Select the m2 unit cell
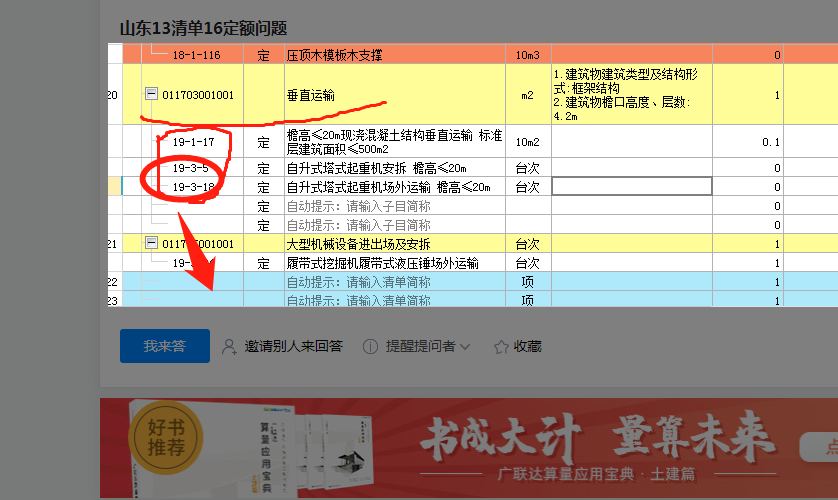Image resolution: width=838 pixels, height=500 pixels. pos(528,95)
